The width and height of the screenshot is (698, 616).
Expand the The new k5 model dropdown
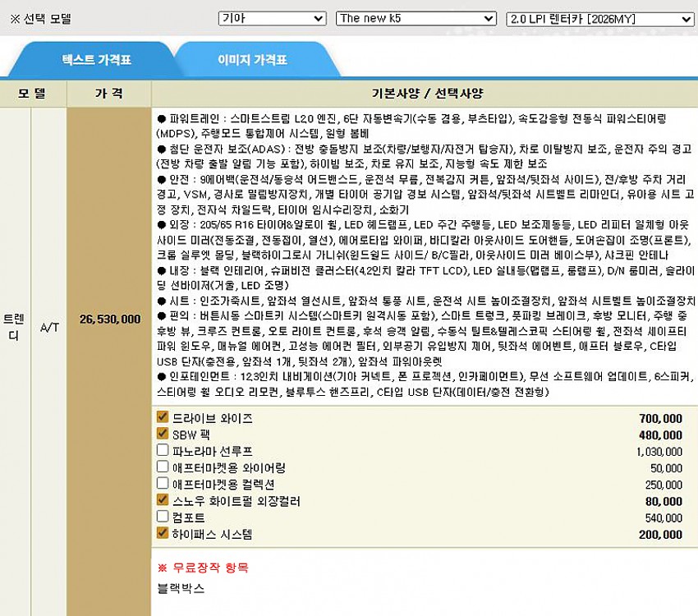click(x=416, y=18)
